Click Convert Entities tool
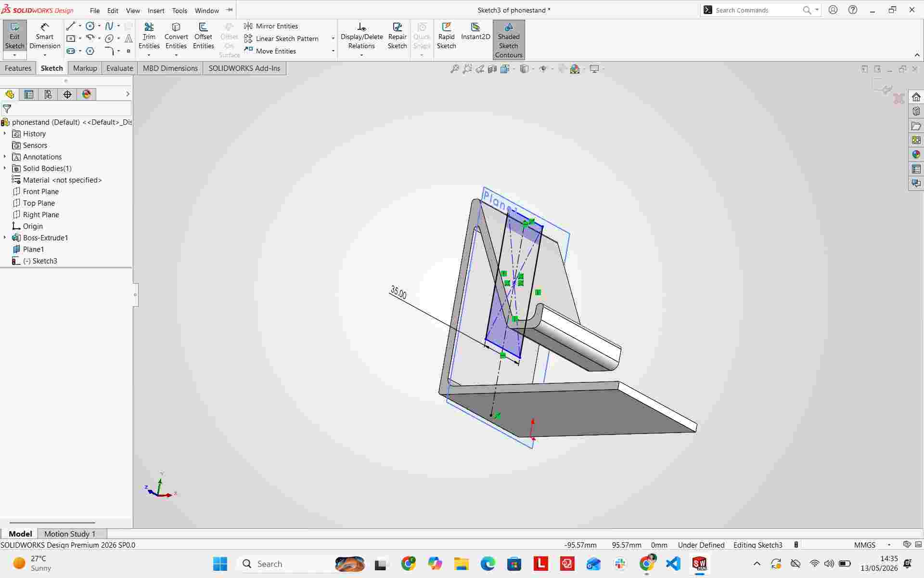 (176, 36)
